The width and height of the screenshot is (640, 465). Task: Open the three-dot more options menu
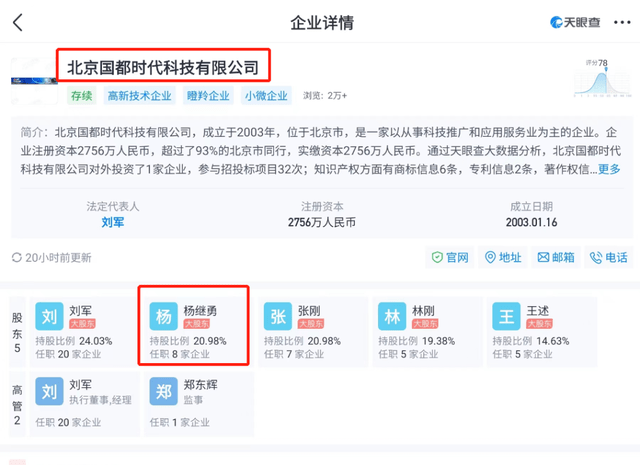coord(622,22)
